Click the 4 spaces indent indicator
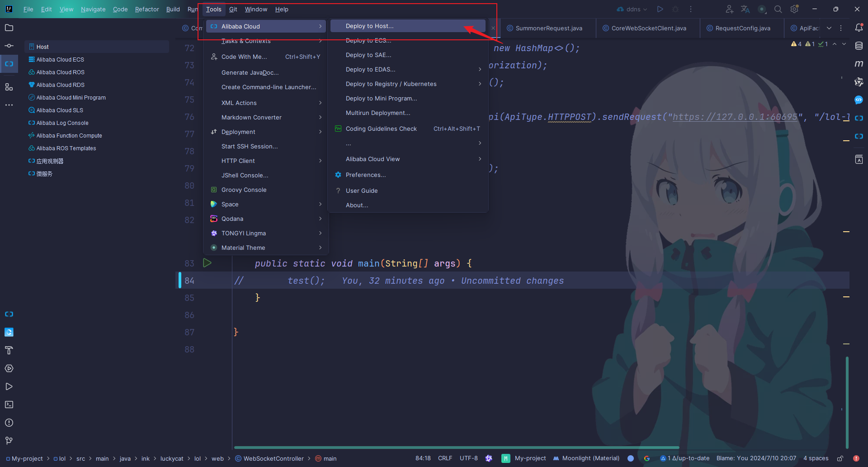This screenshot has width=868, height=467. [x=816, y=458]
